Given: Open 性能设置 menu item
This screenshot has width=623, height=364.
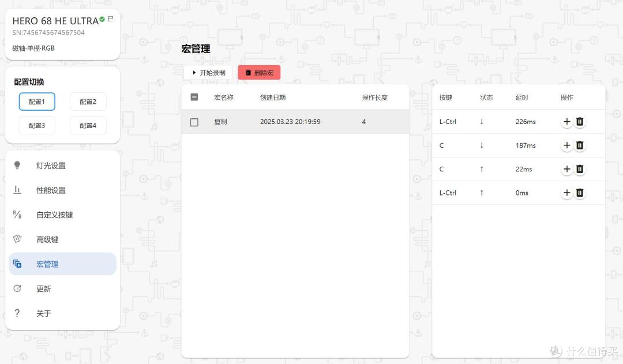Looking at the screenshot, I should point(62,190).
